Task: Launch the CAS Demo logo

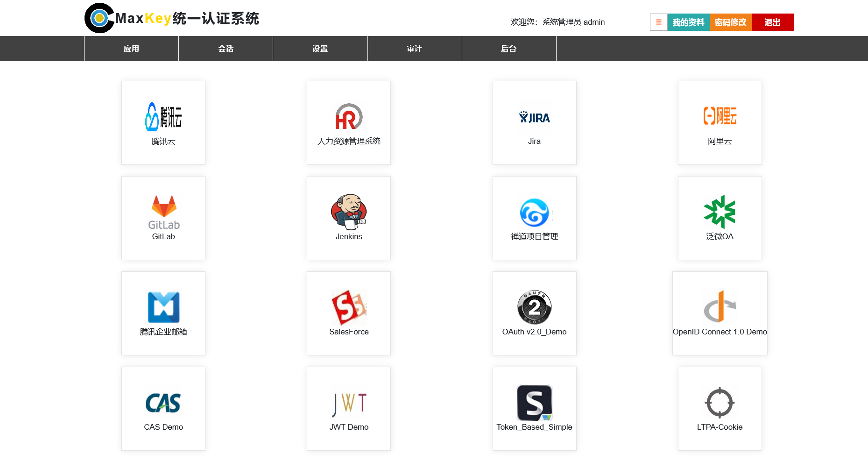Action: tap(163, 403)
